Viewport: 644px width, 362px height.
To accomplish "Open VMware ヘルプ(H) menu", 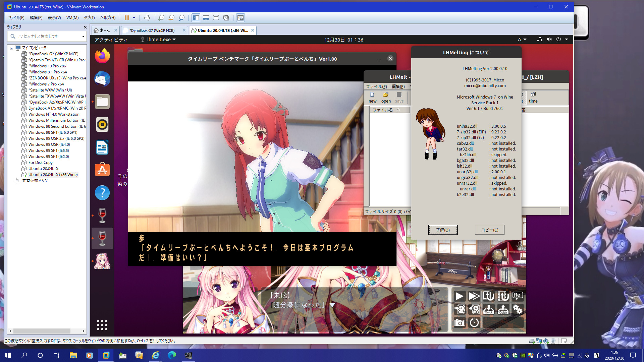I will 108,18.
